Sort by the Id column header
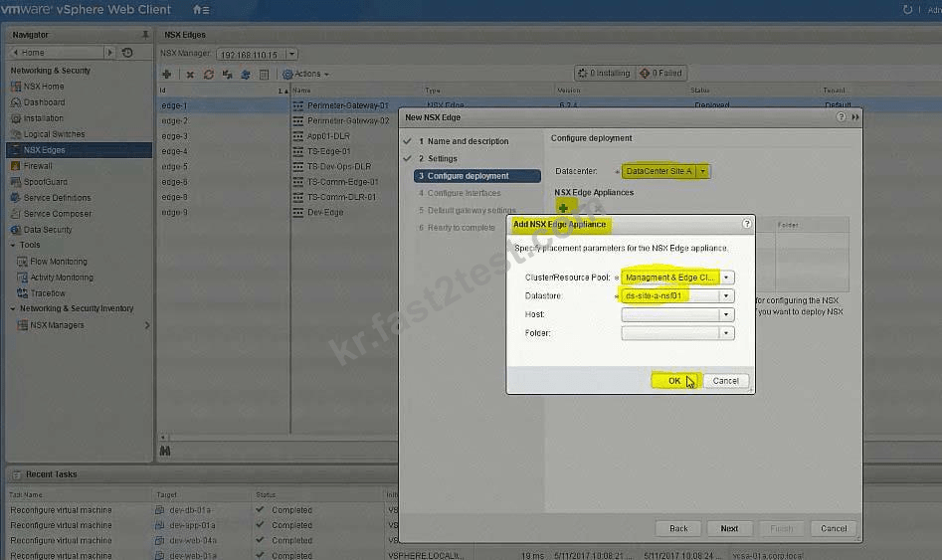This screenshot has width=942, height=560. point(223,91)
